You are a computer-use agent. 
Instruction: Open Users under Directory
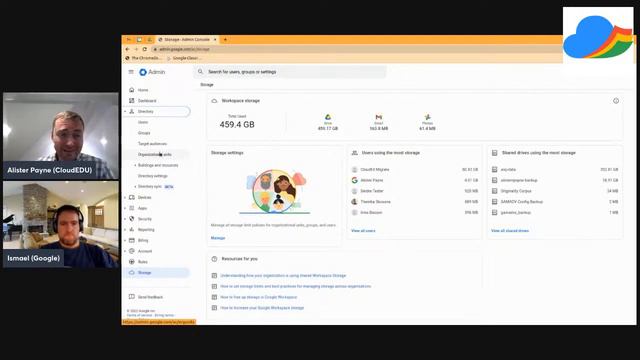pos(143,122)
